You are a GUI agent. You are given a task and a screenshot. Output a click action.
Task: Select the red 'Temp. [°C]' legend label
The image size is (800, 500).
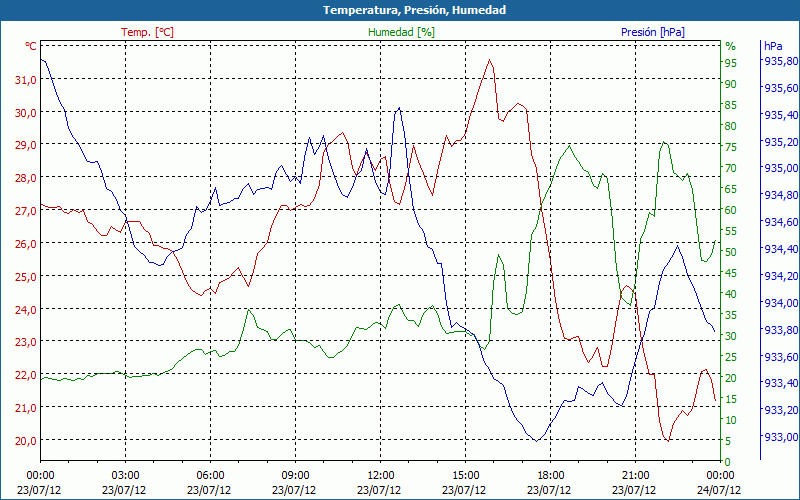pyautogui.click(x=147, y=32)
